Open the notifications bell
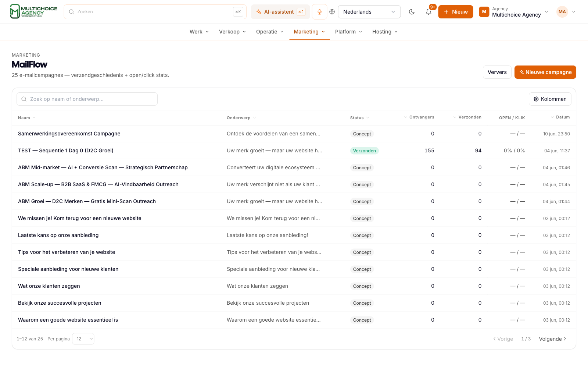 coord(429,12)
